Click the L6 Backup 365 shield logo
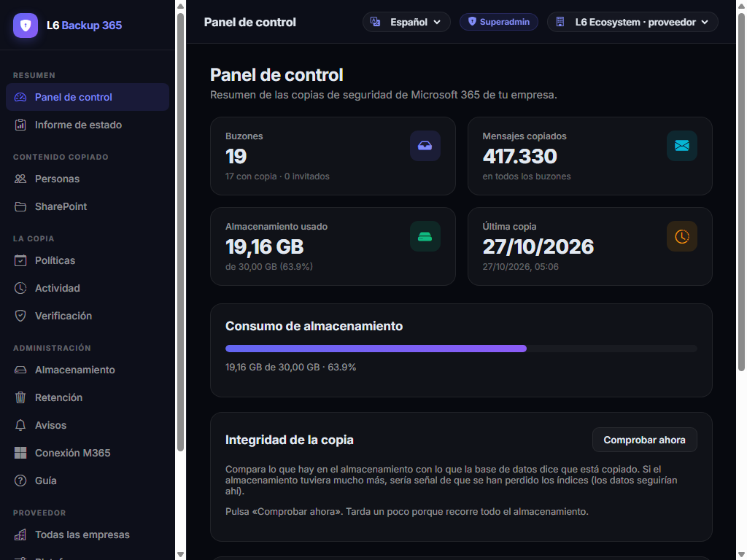 pos(26,26)
